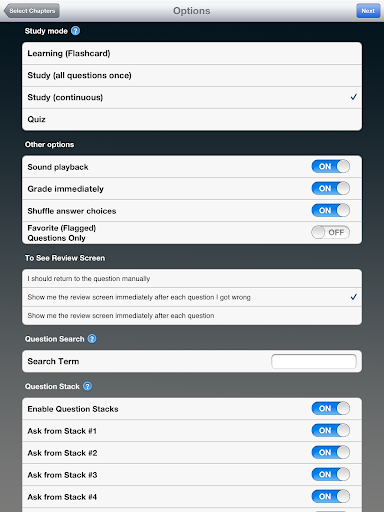The image size is (384, 512).
Task: Open the Study mode help icon
Action: (x=76, y=31)
